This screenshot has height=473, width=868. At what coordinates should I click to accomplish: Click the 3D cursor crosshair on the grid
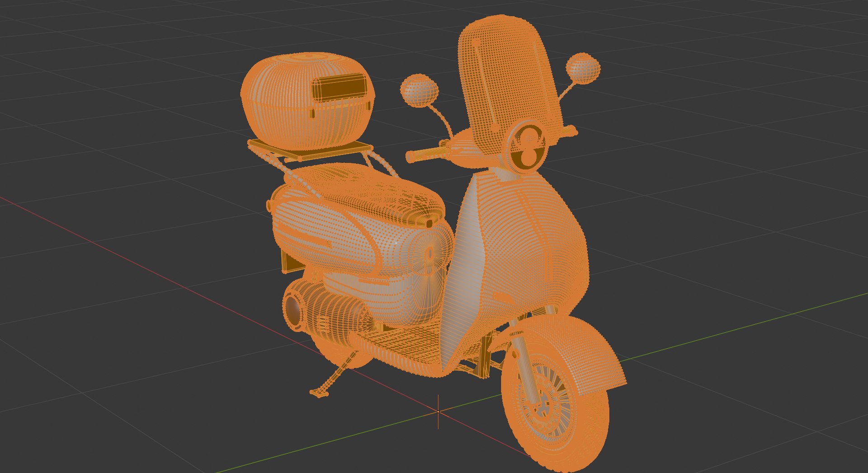click(x=438, y=412)
